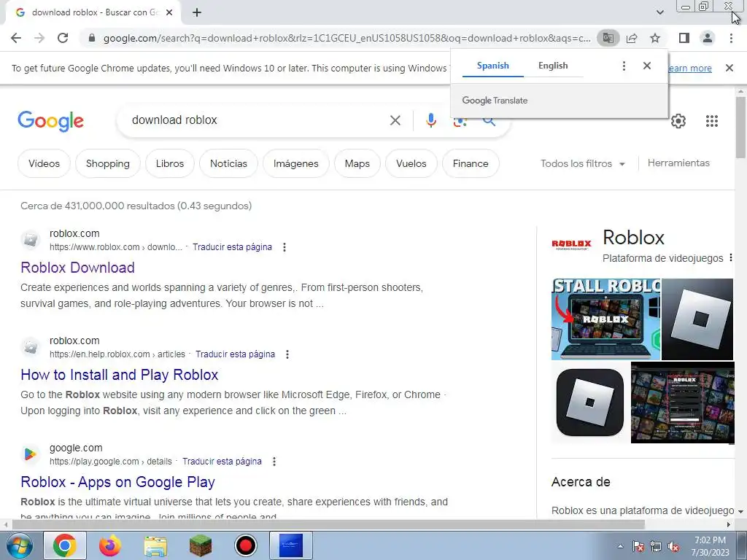The height and width of the screenshot is (560, 747).
Task: Open Firefox from the taskbar
Action: point(109,545)
